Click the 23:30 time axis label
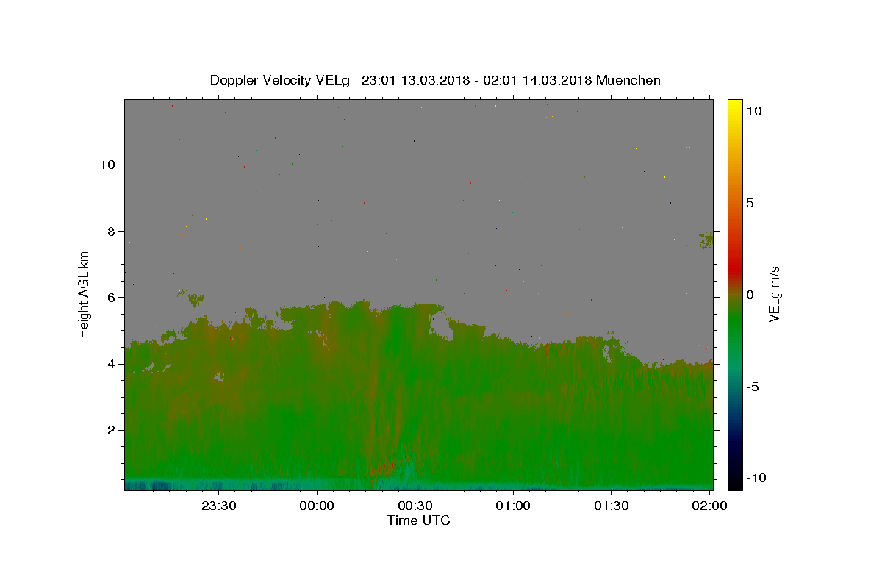Screen dimensions: 882x588 pos(218,506)
